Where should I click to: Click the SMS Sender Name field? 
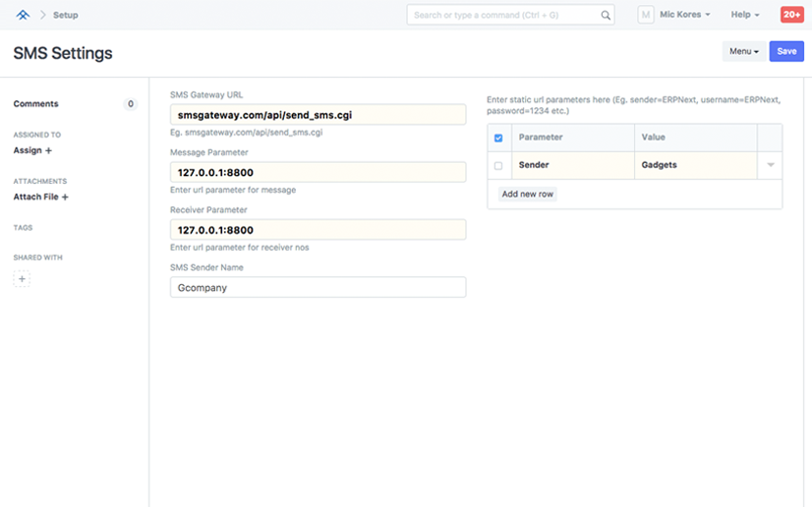click(x=318, y=287)
